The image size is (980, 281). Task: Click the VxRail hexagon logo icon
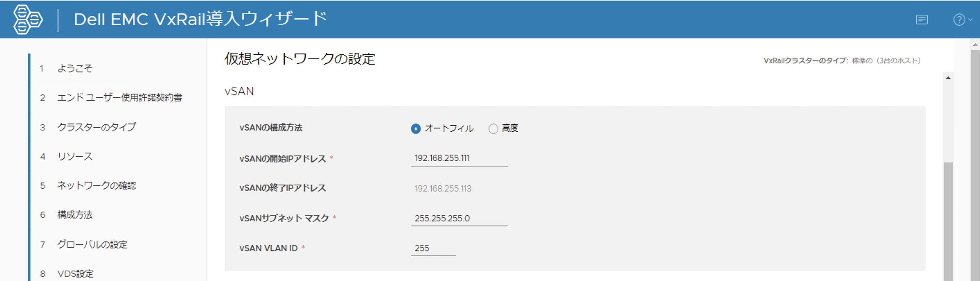tap(27, 19)
